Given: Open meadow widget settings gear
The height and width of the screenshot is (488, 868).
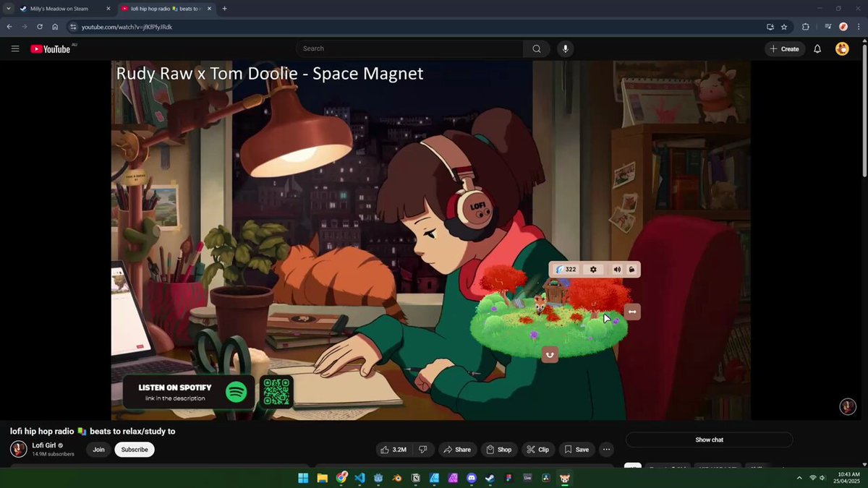Looking at the screenshot, I should [x=593, y=270].
